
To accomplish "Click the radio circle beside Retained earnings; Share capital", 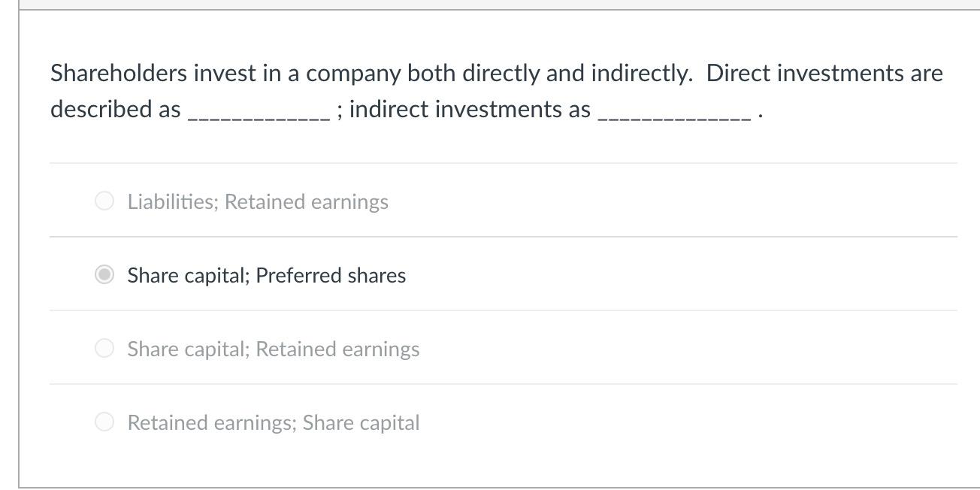I will [x=104, y=422].
